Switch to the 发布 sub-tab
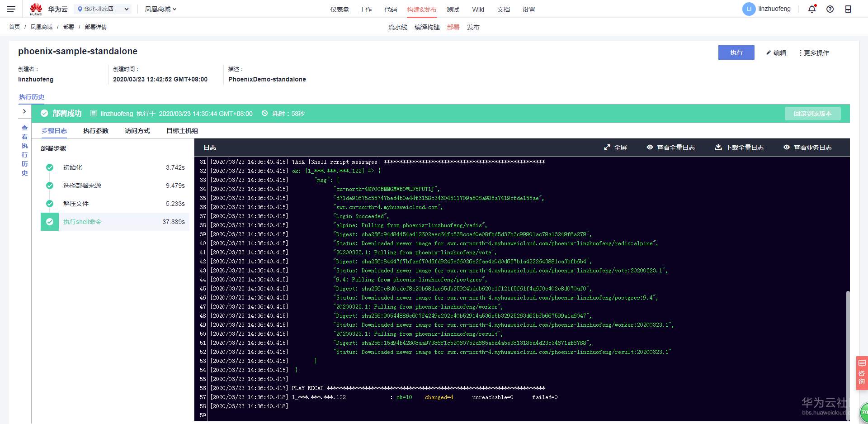The width and height of the screenshot is (868, 424). [473, 27]
